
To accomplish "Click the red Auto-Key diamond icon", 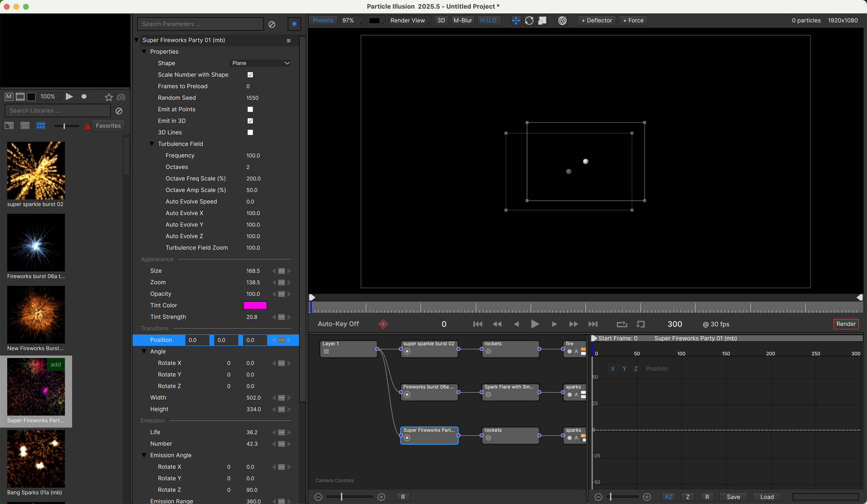I will click(x=383, y=324).
